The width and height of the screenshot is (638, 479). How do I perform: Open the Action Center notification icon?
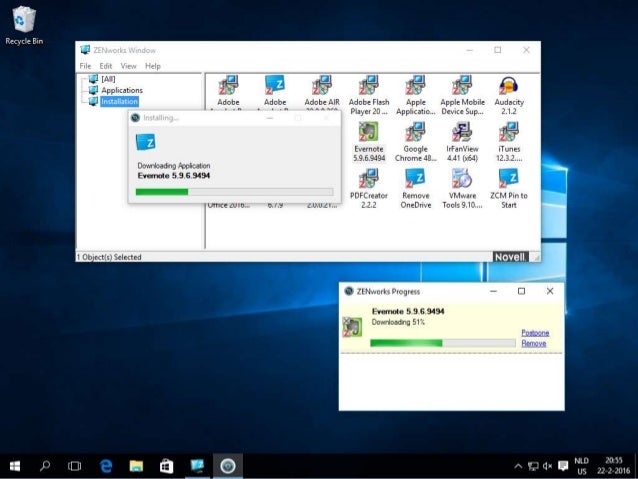(x=563, y=466)
